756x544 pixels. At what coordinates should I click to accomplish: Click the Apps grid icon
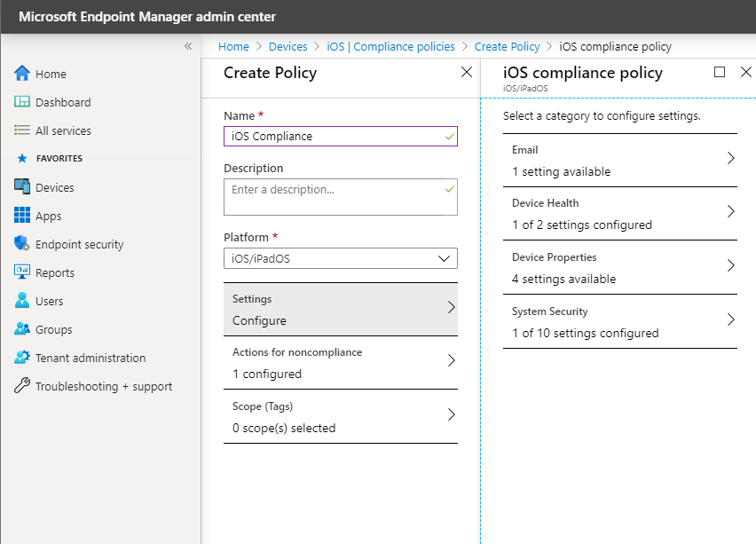tap(22, 216)
